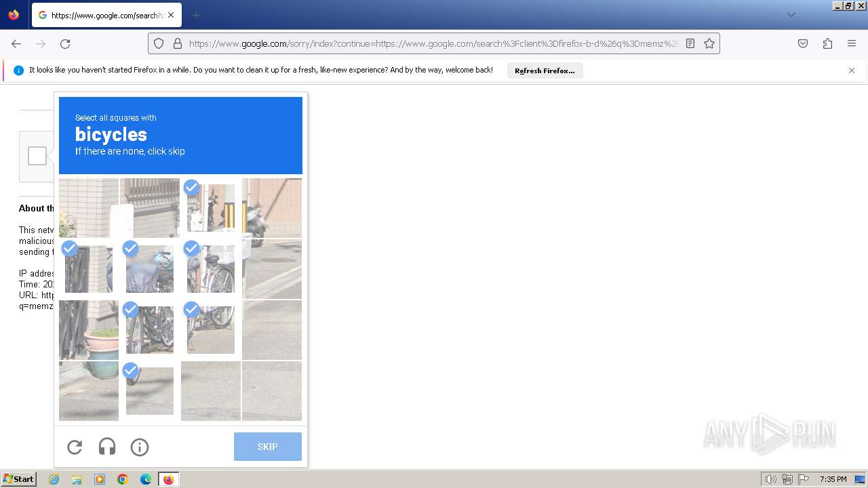Select tile showing parked scooter
868x488 pixels.
272,208
